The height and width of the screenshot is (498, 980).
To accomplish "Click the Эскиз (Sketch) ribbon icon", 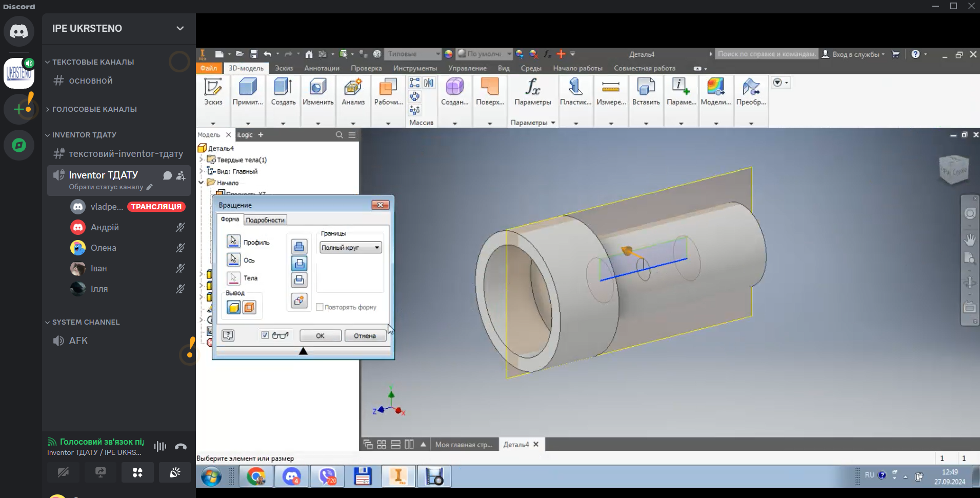I will [x=213, y=88].
